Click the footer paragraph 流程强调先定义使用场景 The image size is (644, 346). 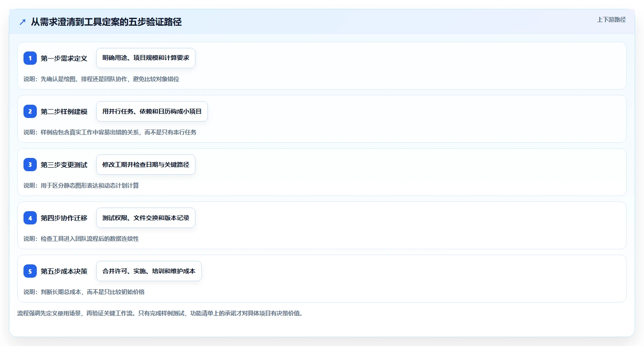[160, 313]
